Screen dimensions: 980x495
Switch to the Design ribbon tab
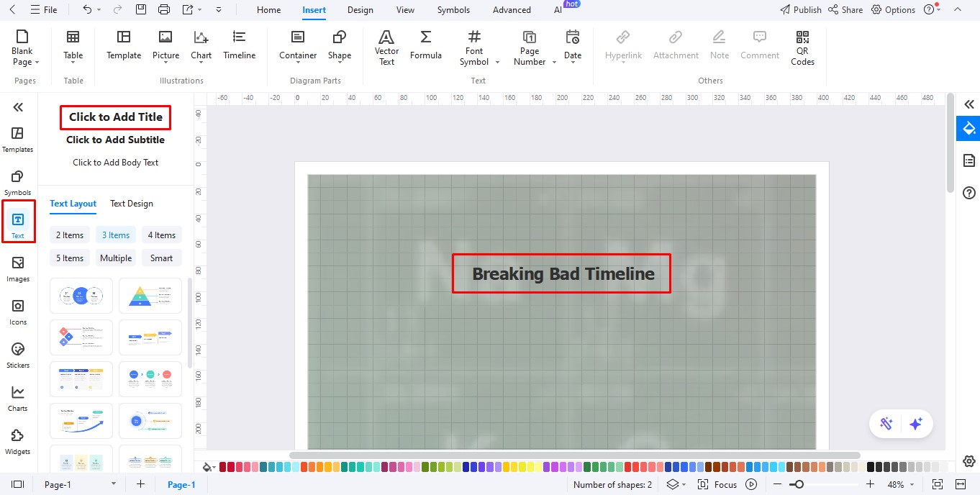360,10
